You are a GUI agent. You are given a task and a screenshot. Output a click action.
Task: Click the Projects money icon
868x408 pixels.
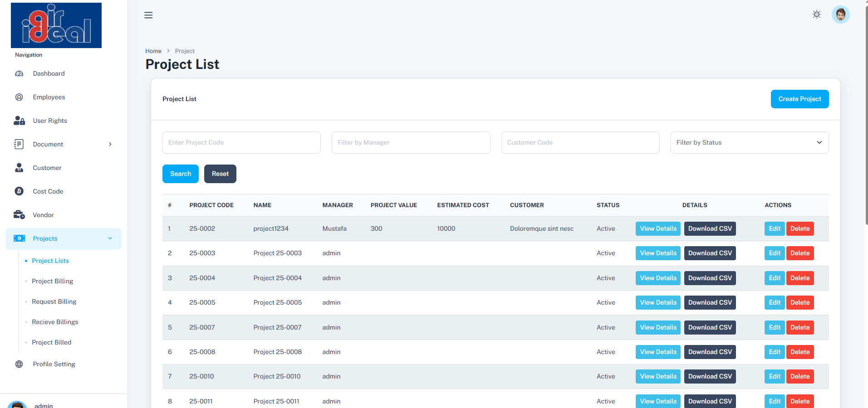tap(19, 238)
